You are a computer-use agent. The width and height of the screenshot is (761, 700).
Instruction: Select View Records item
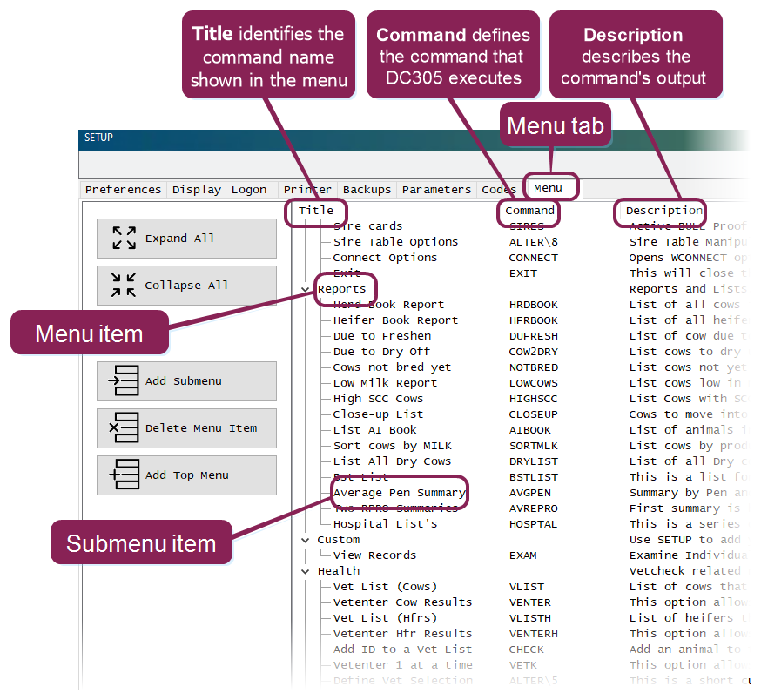[374, 555]
